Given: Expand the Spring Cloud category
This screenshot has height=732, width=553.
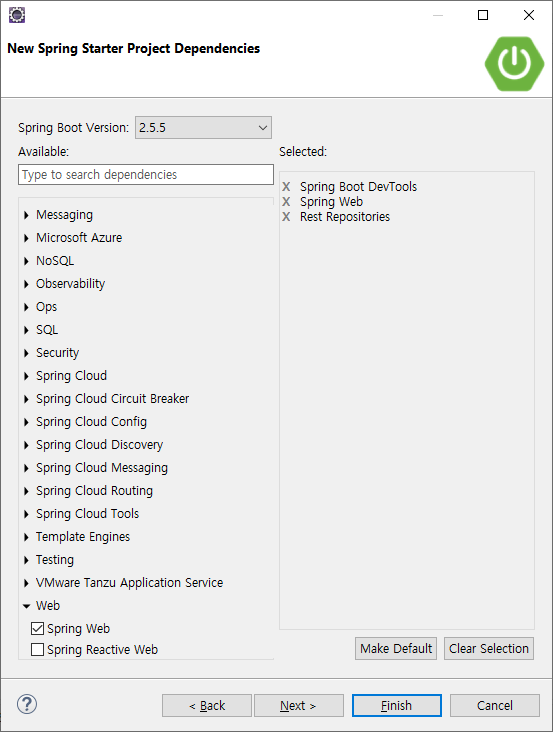Looking at the screenshot, I should coord(26,376).
